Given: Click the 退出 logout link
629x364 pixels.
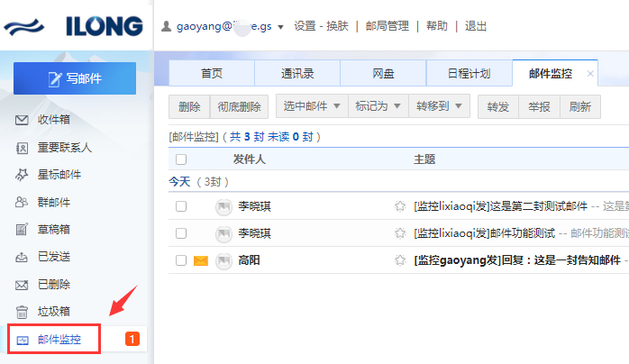Looking at the screenshot, I should (x=476, y=26).
